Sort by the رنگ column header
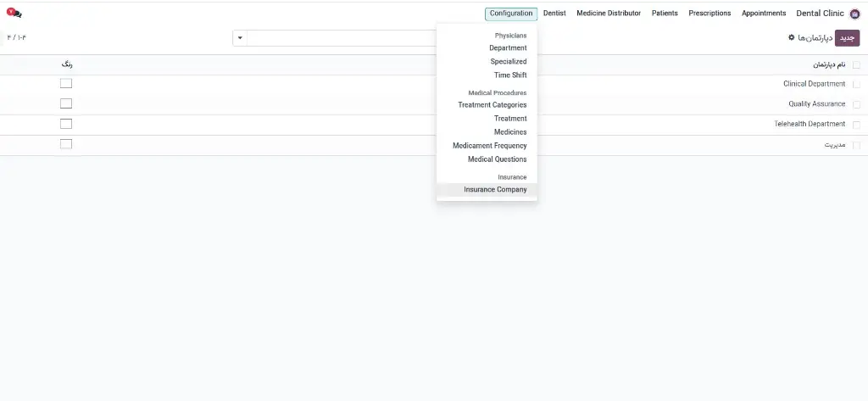 (x=67, y=64)
